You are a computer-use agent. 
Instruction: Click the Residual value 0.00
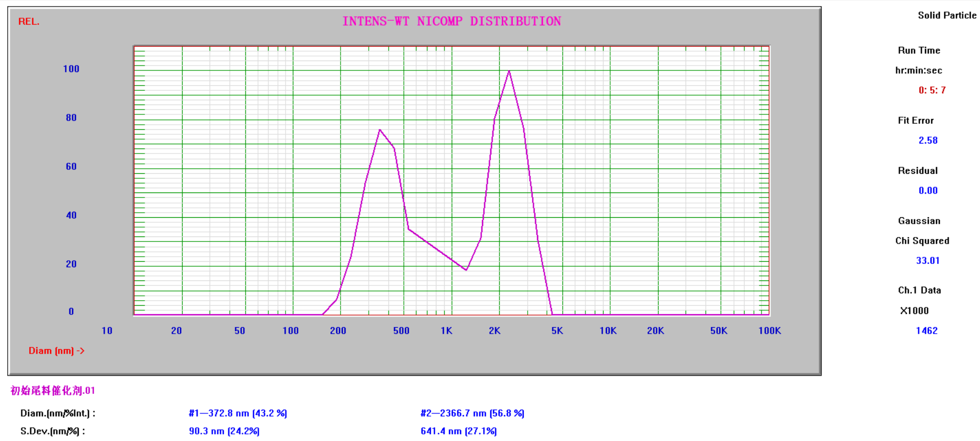click(928, 191)
